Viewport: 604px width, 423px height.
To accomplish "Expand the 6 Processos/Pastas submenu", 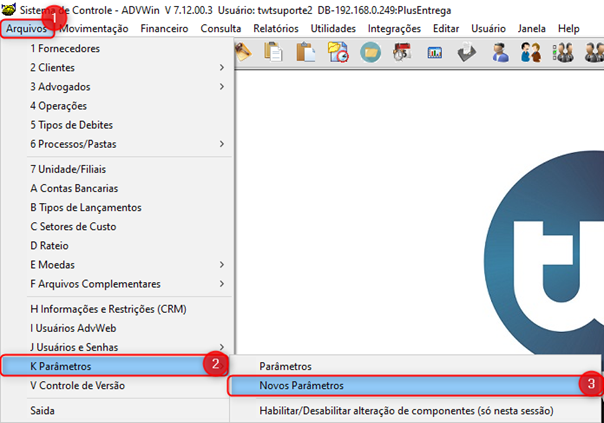I will (x=117, y=144).
